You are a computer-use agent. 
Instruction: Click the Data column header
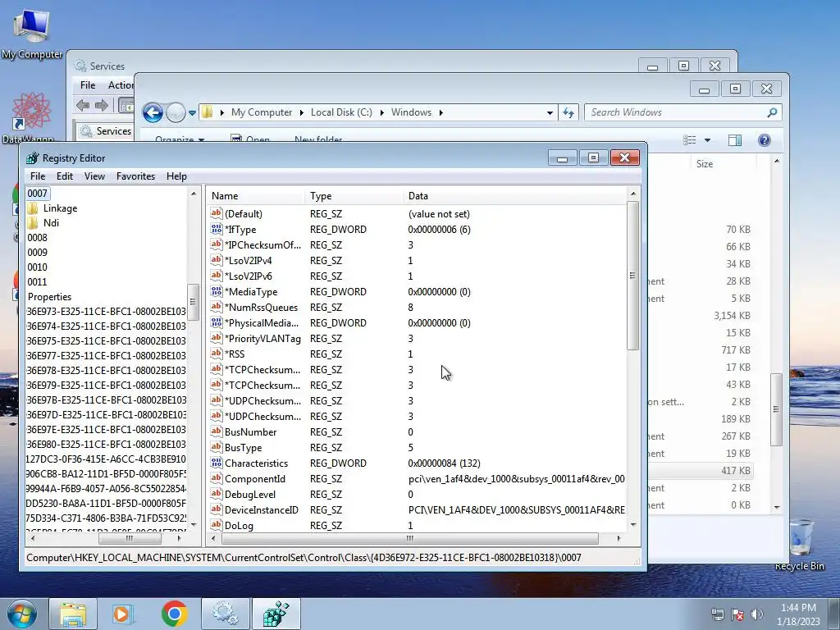coord(514,196)
